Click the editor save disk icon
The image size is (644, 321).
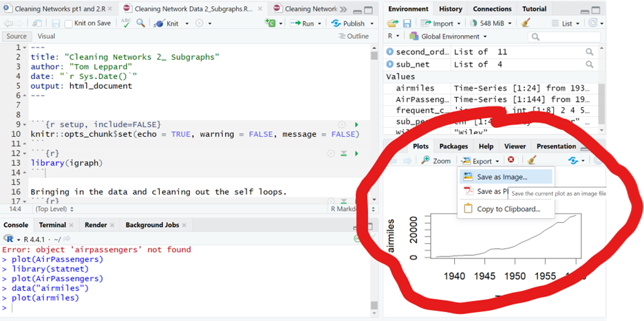56,23
